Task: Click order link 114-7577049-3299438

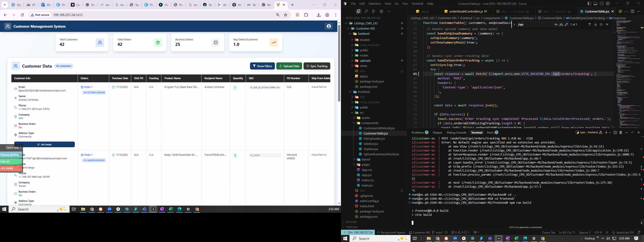Action: pos(94,93)
